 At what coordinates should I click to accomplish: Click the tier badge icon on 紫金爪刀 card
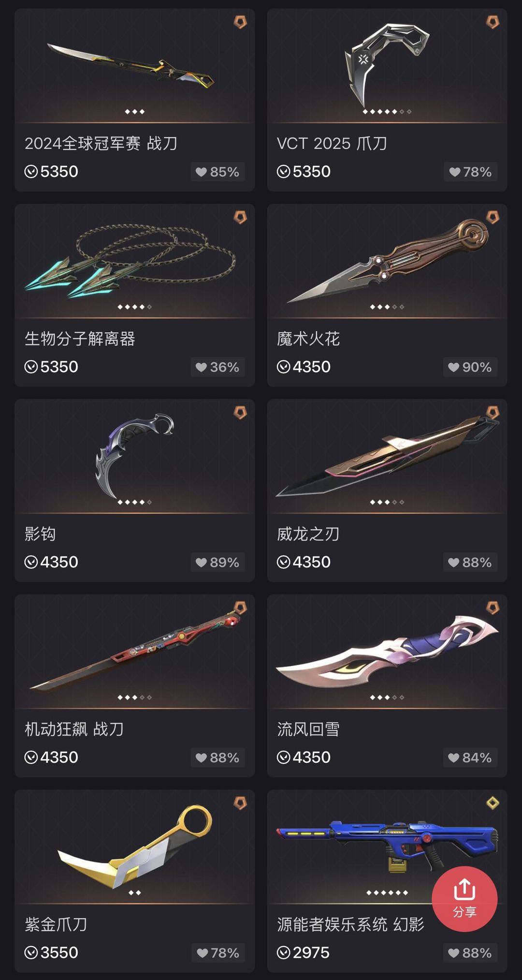click(240, 803)
